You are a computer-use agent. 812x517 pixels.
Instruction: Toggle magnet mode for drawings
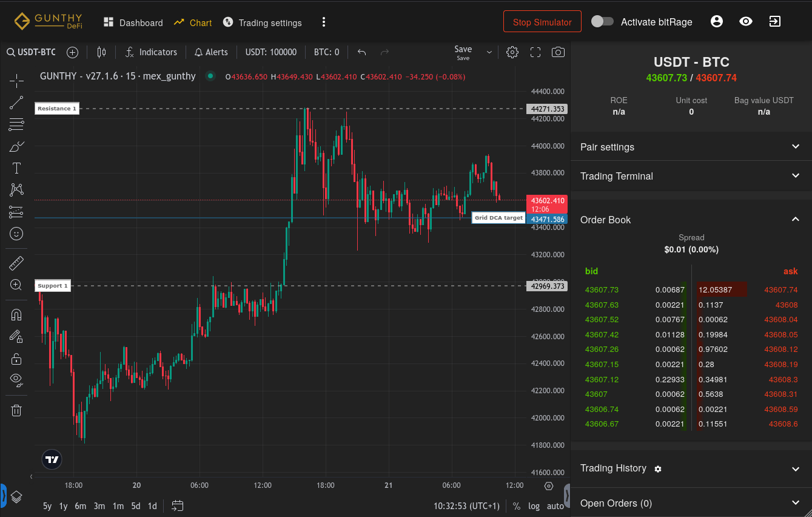[16, 315]
